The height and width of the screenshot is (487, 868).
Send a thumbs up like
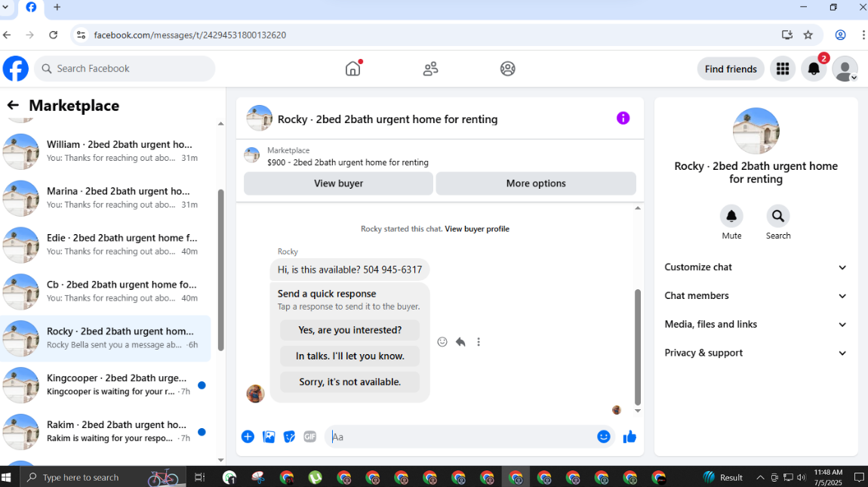(x=629, y=436)
